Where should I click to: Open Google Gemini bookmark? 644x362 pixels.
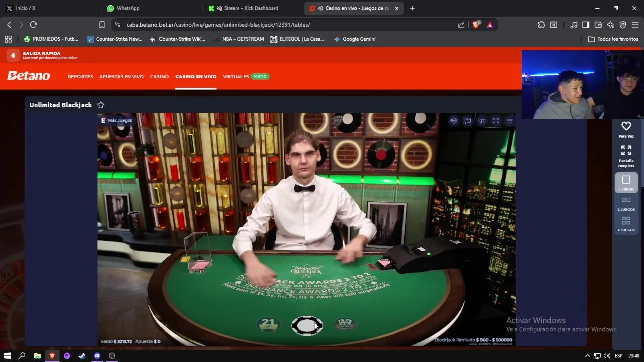[x=355, y=39]
